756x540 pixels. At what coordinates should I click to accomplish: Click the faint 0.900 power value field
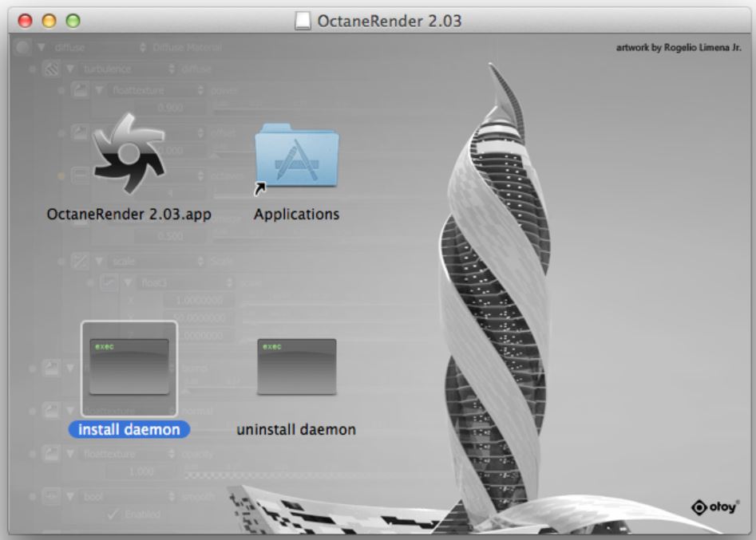click(169, 108)
